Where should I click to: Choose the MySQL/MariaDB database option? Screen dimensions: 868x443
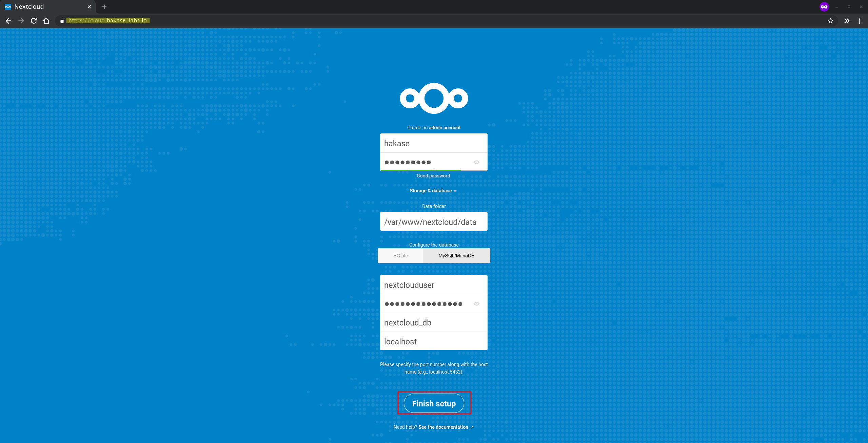[x=456, y=256]
